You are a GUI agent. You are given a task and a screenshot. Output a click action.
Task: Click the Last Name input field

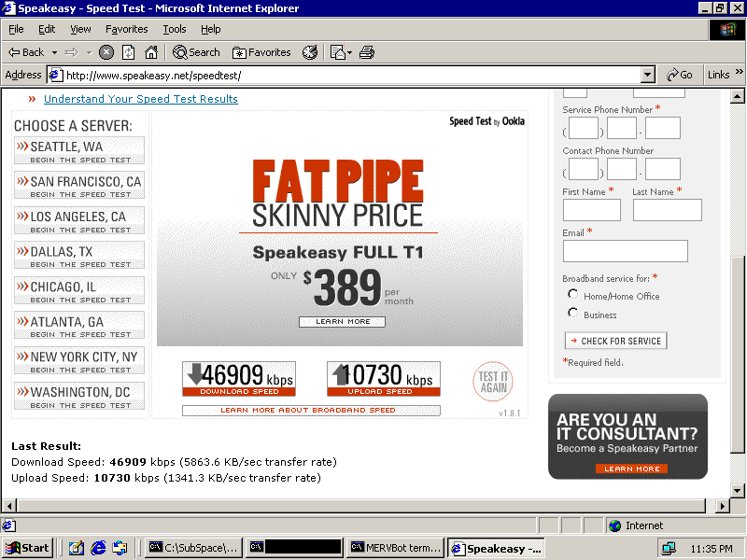(x=668, y=210)
